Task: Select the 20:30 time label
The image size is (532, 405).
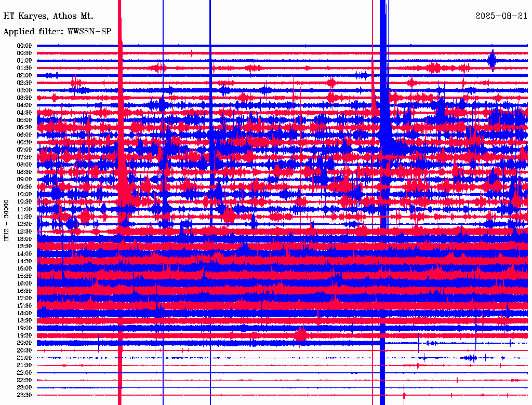Action: tap(24, 350)
